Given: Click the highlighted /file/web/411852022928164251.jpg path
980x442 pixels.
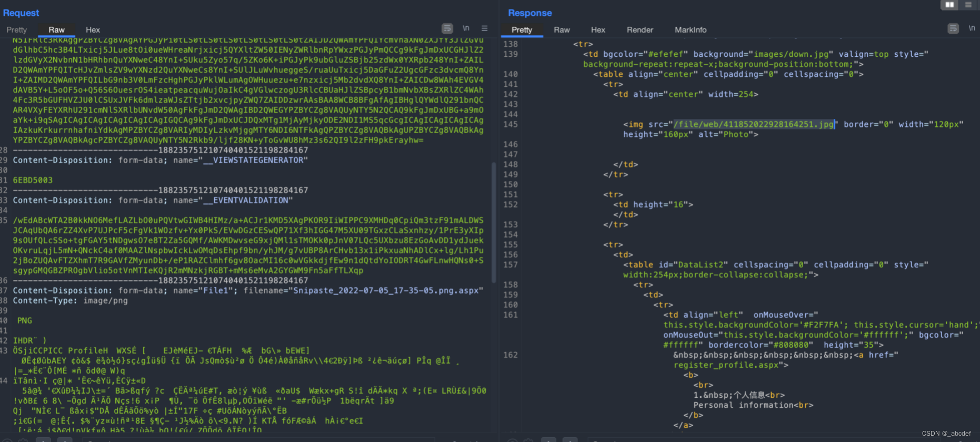Looking at the screenshot, I should coord(754,124).
